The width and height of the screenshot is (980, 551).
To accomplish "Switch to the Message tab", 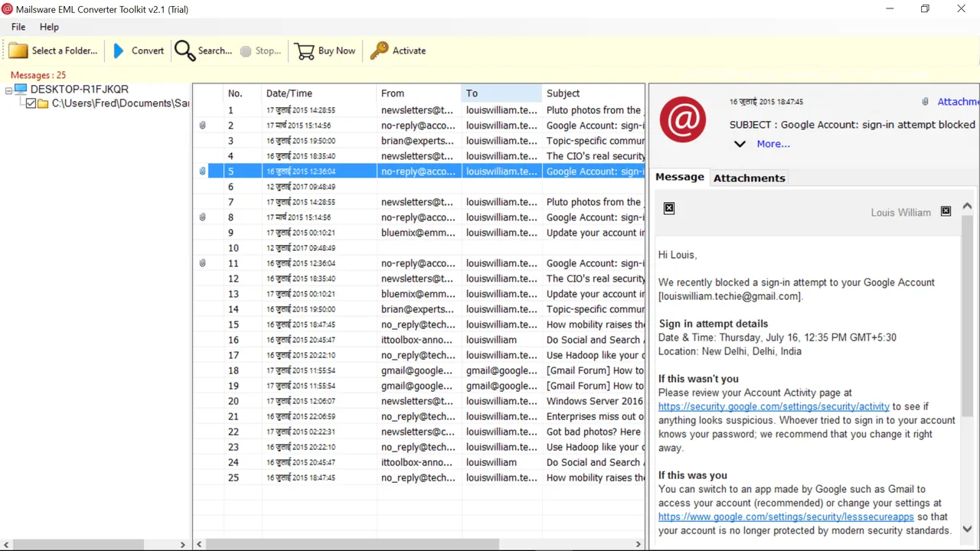I will click(679, 177).
